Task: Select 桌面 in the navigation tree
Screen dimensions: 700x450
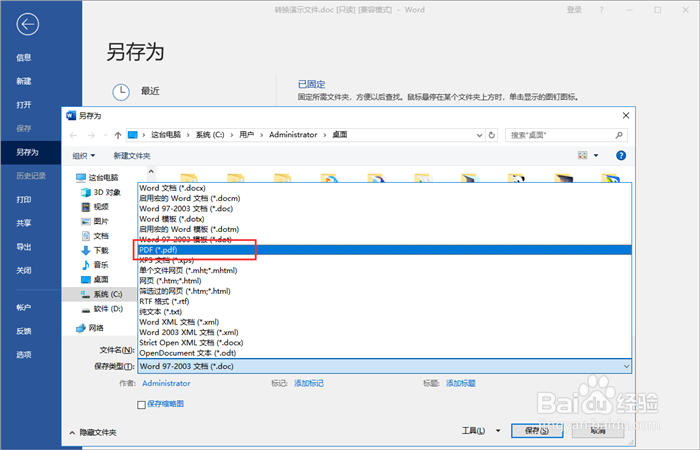Action: (95, 279)
